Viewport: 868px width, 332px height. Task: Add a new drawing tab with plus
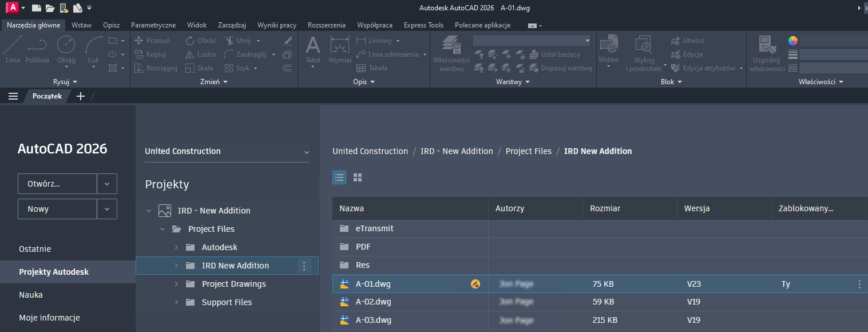(x=81, y=96)
